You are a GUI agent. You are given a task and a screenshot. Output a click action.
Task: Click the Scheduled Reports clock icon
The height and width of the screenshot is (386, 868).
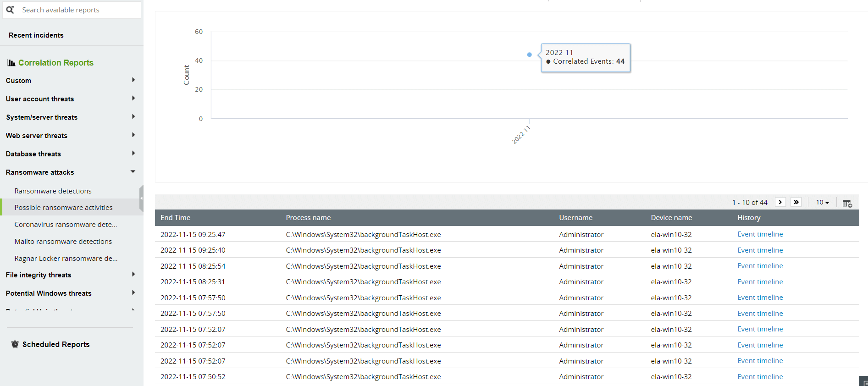coord(15,344)
